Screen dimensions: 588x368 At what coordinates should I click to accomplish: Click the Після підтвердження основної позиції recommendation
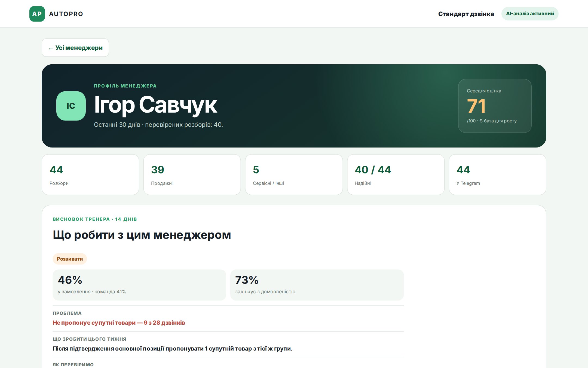coord(173,349)
